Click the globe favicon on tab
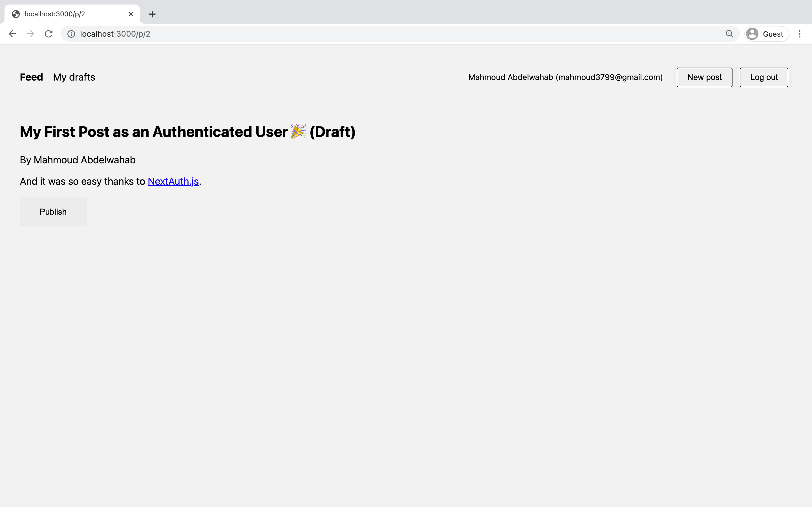812x507 pixels. 16,14
